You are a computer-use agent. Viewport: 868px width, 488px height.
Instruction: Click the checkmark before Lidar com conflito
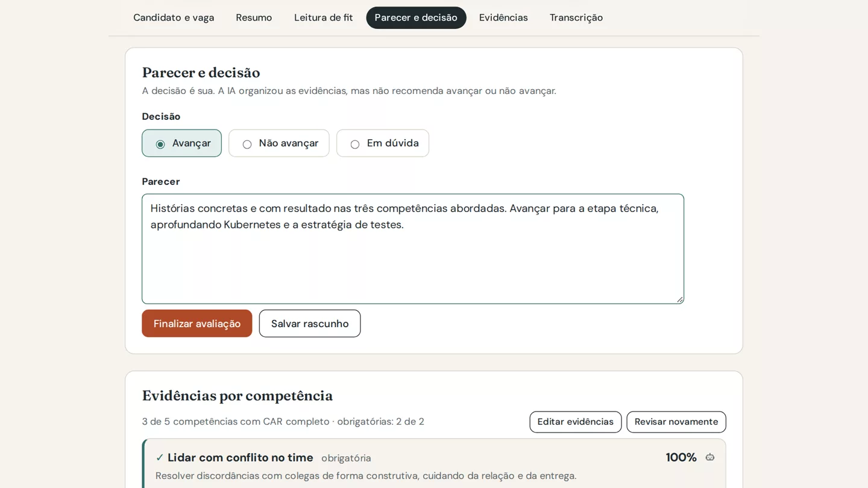160,458
